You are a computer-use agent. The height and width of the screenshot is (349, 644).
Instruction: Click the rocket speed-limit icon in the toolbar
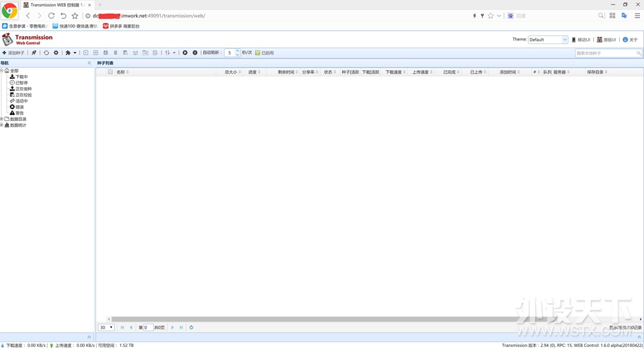34,53
